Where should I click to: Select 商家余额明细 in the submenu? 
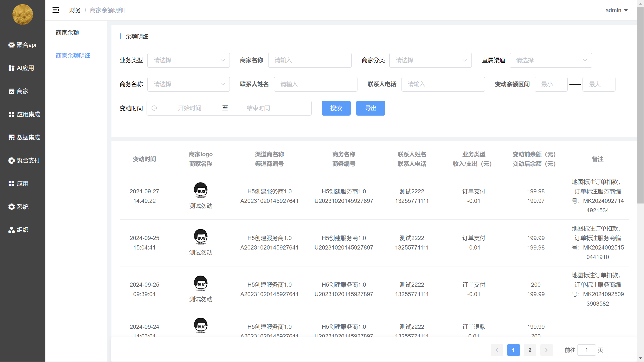[73, 56]
